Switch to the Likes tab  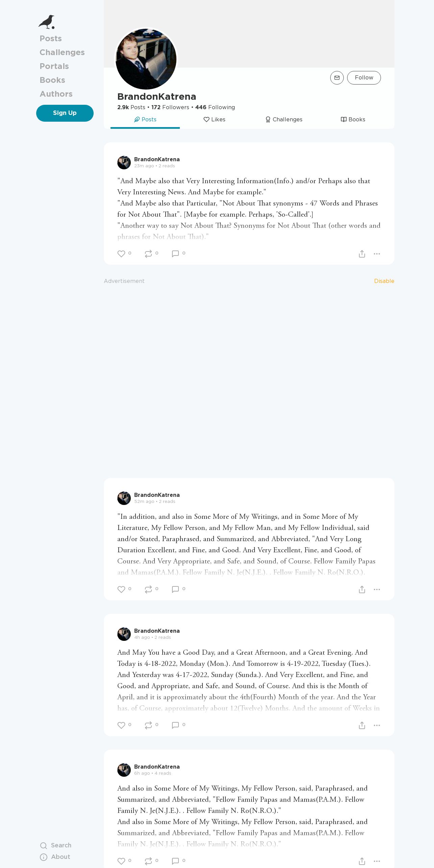click(x=214, y=120)
